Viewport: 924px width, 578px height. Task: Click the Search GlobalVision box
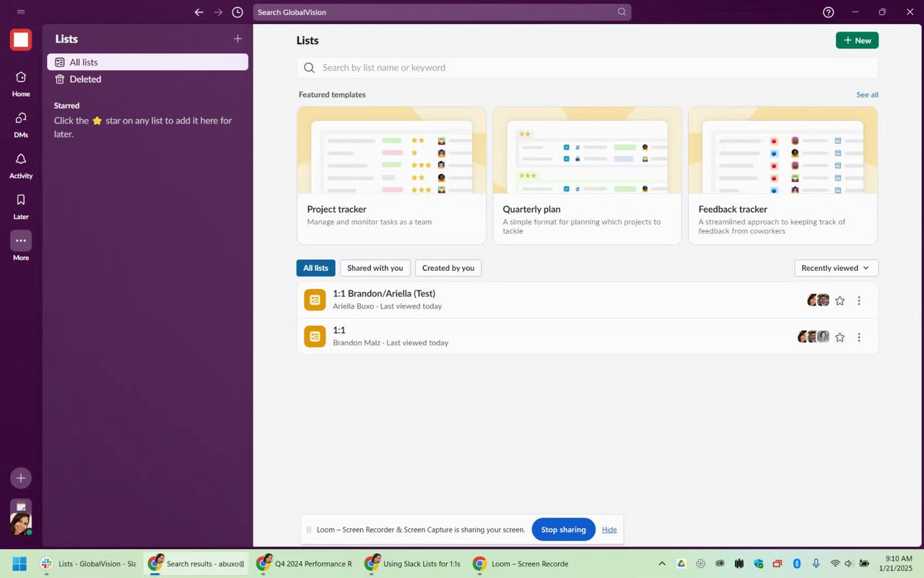[x=442, y=12]
